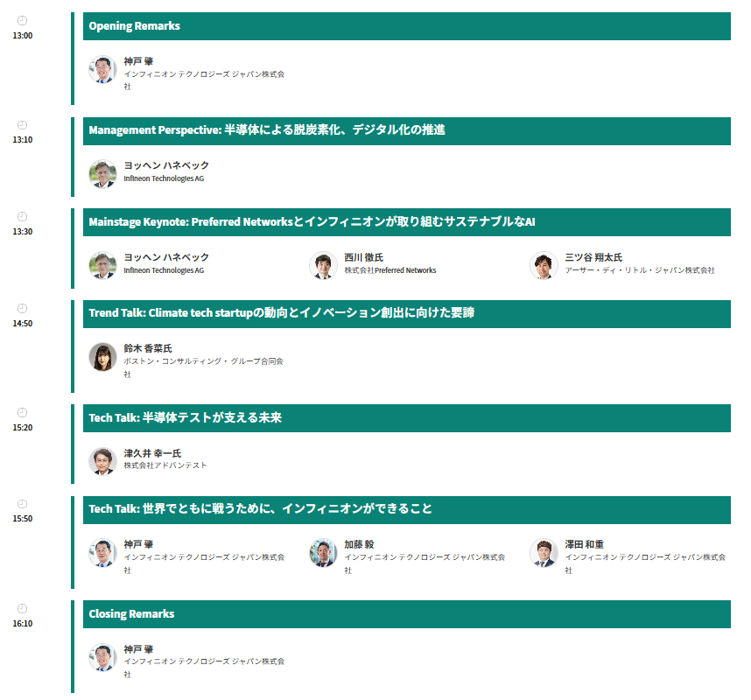Click ボストン・コンサルティング・グループ合同会社 affiliation
Screen dimensions: 751x700
(x=204, y=367)
